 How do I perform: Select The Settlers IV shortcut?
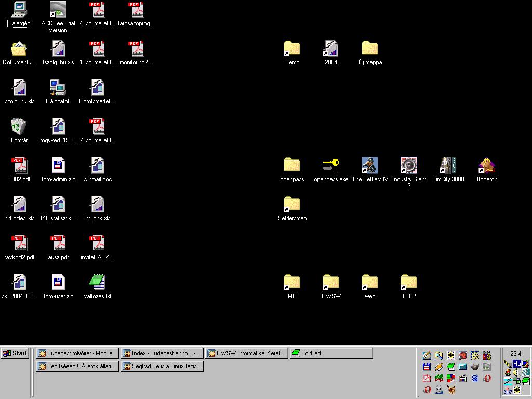click(370, 166)
